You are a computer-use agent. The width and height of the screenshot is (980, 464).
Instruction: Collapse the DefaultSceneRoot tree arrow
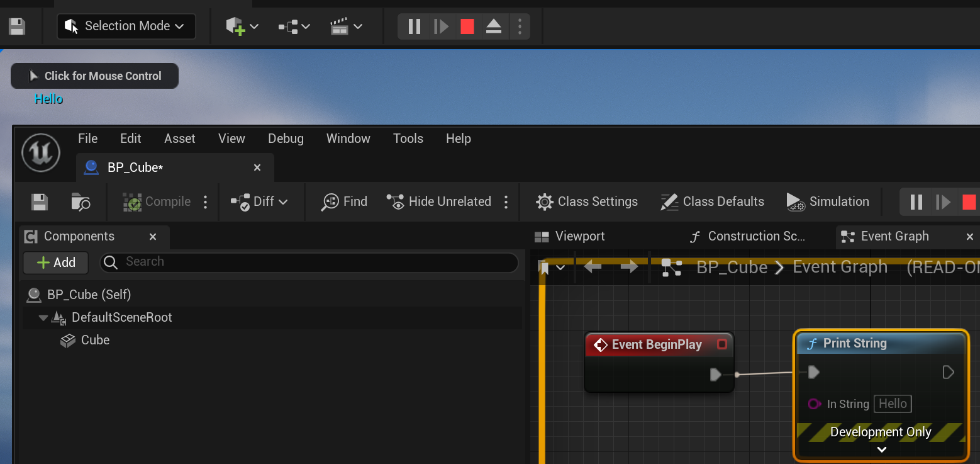43,317
